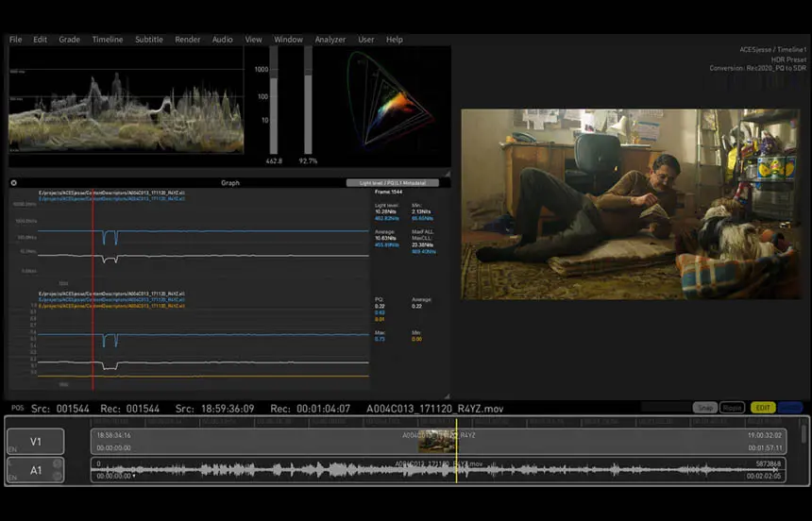Toggle the Snap button

pos(704,408)
